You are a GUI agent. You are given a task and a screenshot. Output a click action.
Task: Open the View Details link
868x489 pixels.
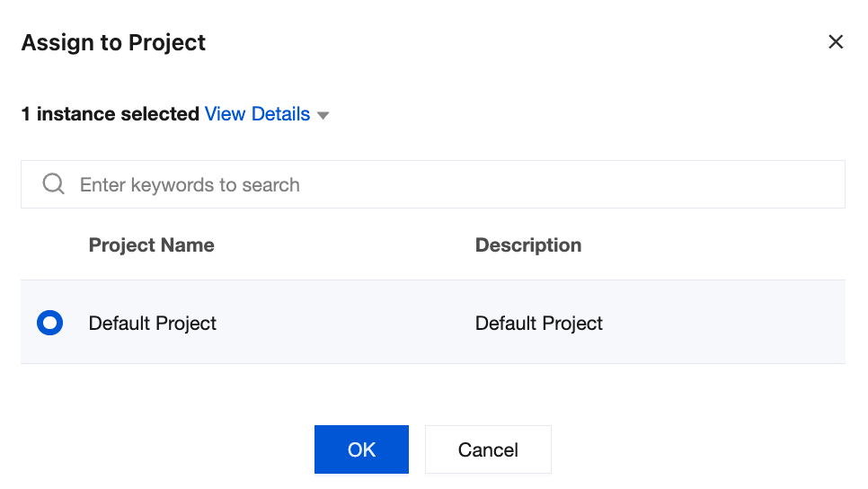click(257, 114)
